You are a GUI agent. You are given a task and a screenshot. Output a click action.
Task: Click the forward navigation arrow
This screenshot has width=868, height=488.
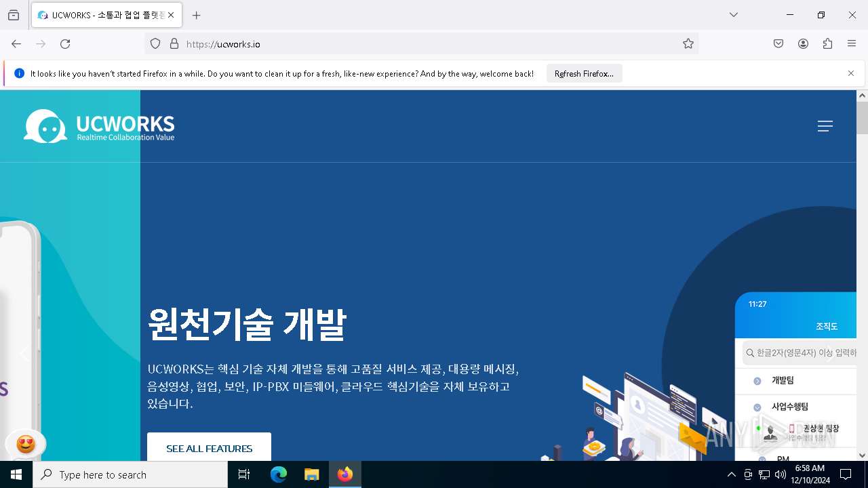point(41,44)
